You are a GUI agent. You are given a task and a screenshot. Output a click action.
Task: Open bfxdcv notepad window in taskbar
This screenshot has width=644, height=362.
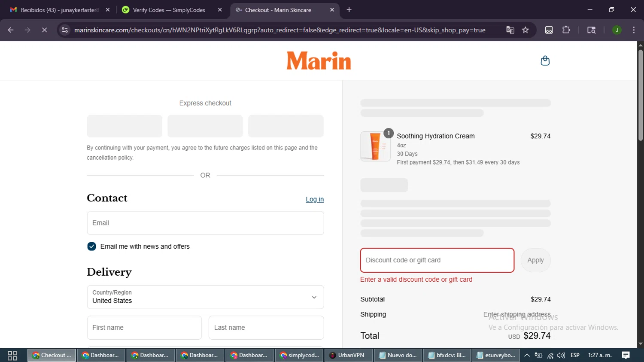[447, 355]
